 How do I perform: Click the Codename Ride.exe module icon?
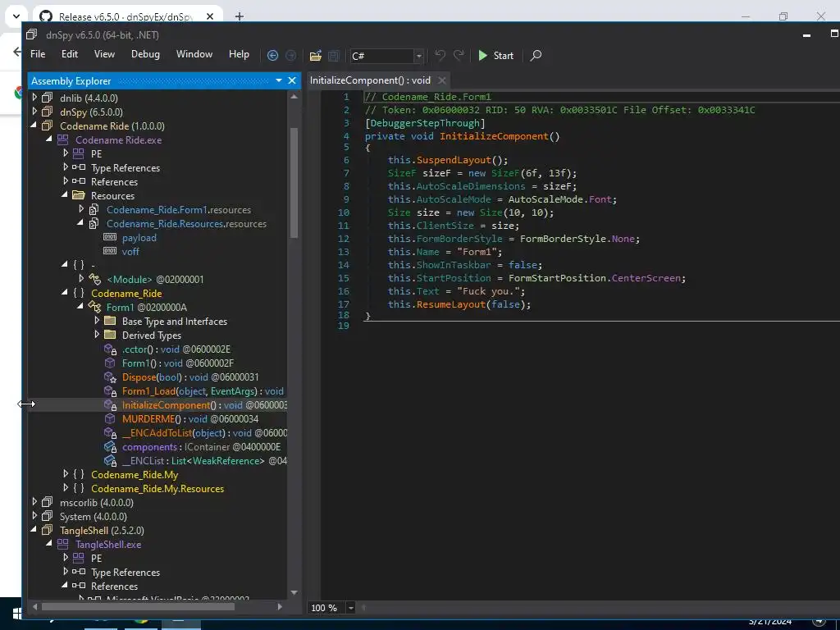coord(62,139)
